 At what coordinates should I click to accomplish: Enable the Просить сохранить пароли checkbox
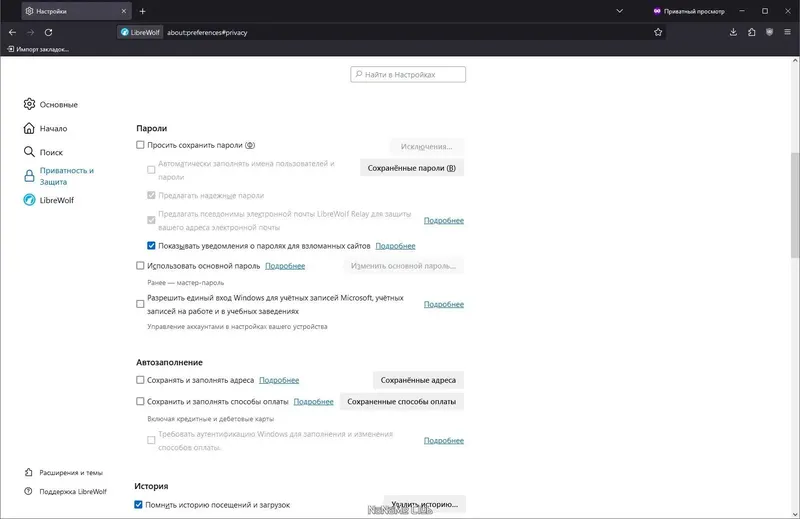pyautogui.click(x=140, y=145)
